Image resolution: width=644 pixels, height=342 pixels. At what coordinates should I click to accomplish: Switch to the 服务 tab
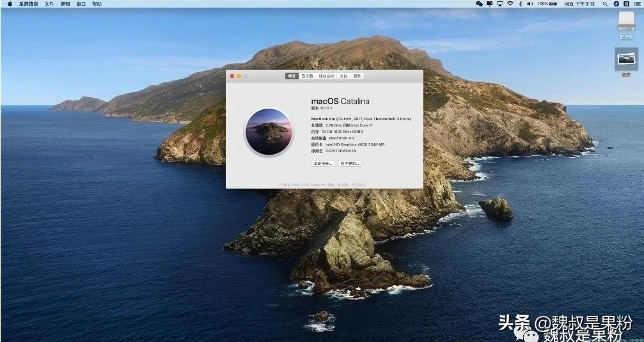pos(357,76)
